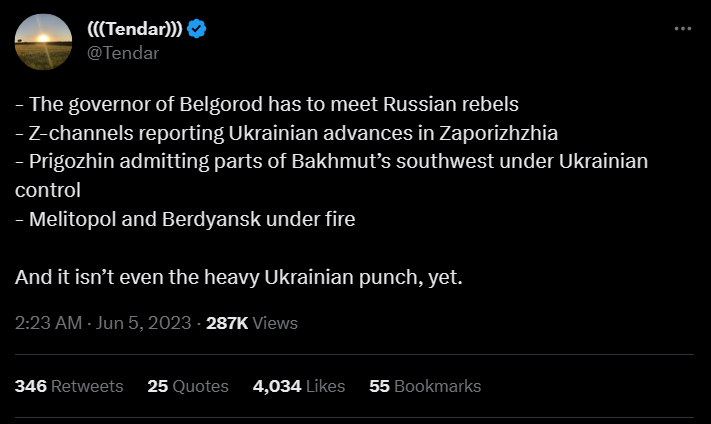View the 287K Views count
This screenshot has width=711, height=424.
click(251, 323)
